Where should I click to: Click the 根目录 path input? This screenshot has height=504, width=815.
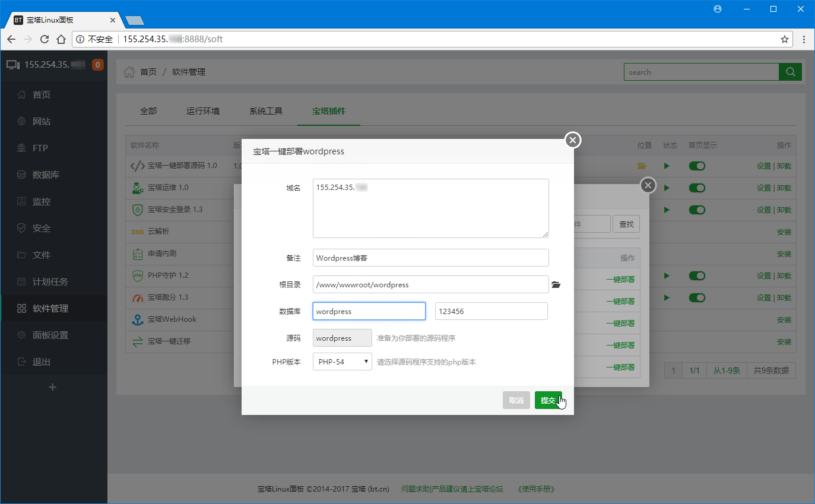431,284
